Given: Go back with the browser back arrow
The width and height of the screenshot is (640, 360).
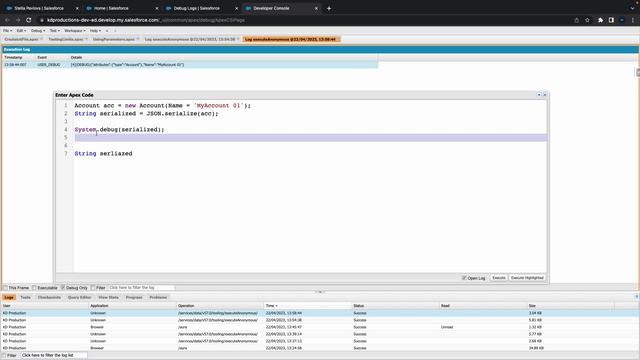Looking at the screenshot, I should tap(7, 20).
